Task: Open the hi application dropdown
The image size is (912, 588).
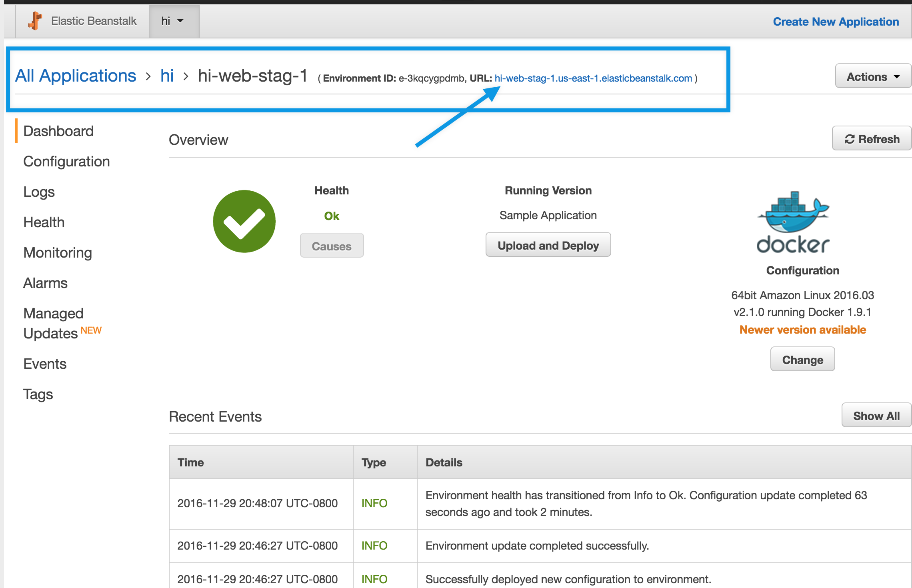Action: 173,21
